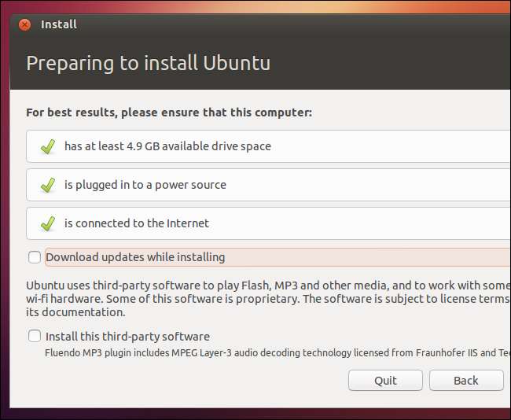
Task: Click 'For best results' instruction text
Action: [169, 112]
